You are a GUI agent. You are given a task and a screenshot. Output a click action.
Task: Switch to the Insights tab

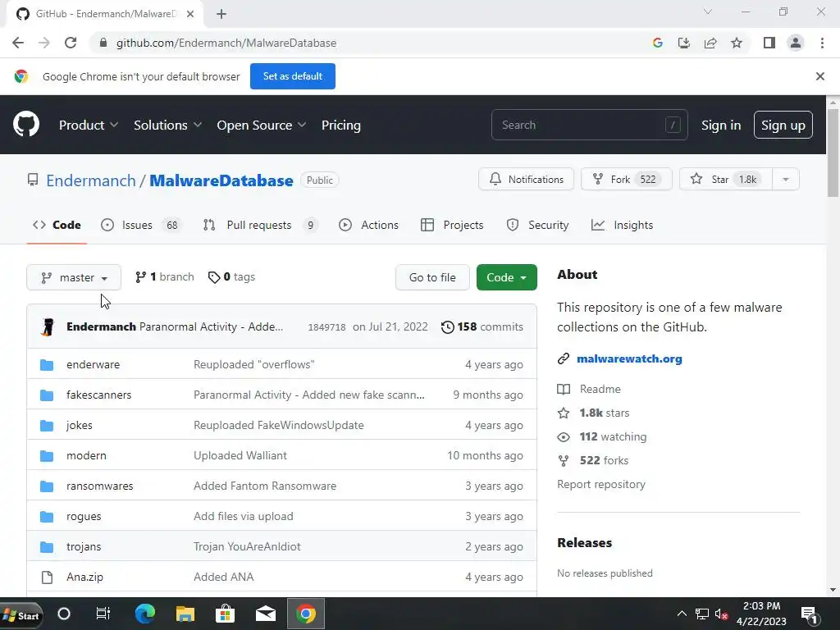622,225
